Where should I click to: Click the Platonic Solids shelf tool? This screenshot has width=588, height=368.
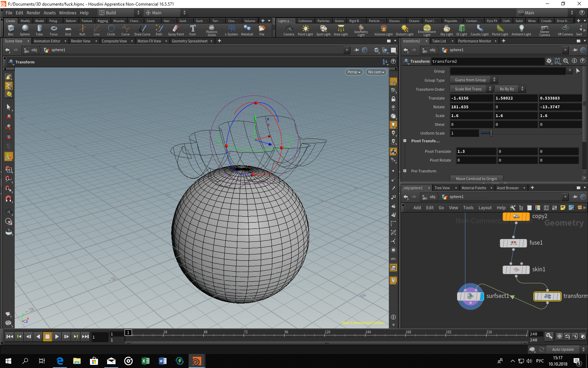pos(211,30)
